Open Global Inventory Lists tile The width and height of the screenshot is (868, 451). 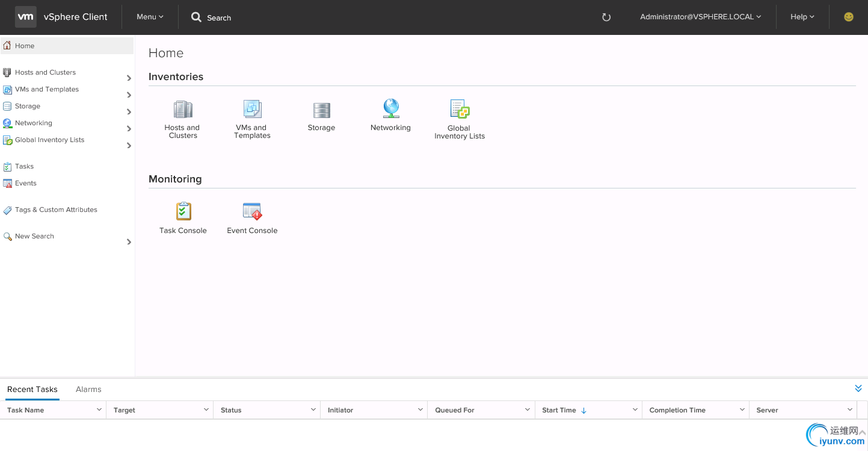pos(460,120)
